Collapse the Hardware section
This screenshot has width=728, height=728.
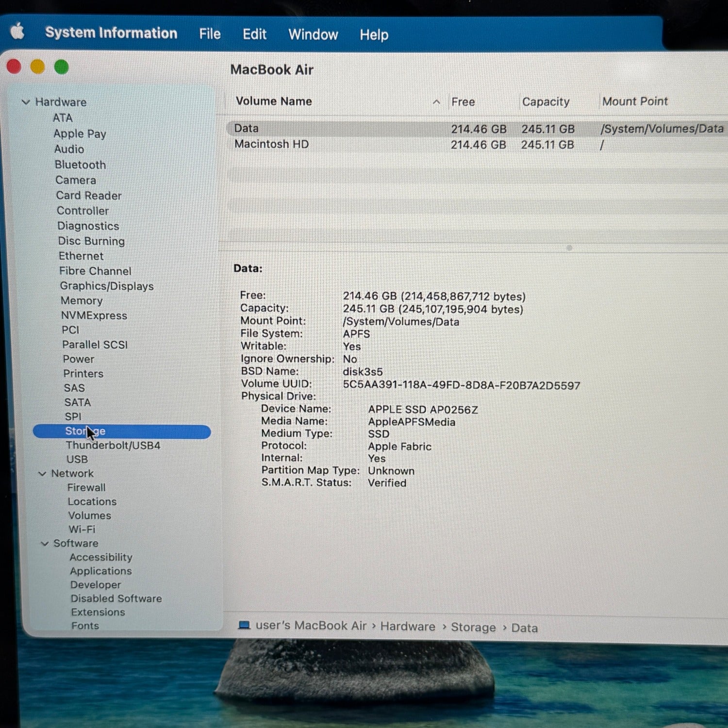(x=26, y=102)
